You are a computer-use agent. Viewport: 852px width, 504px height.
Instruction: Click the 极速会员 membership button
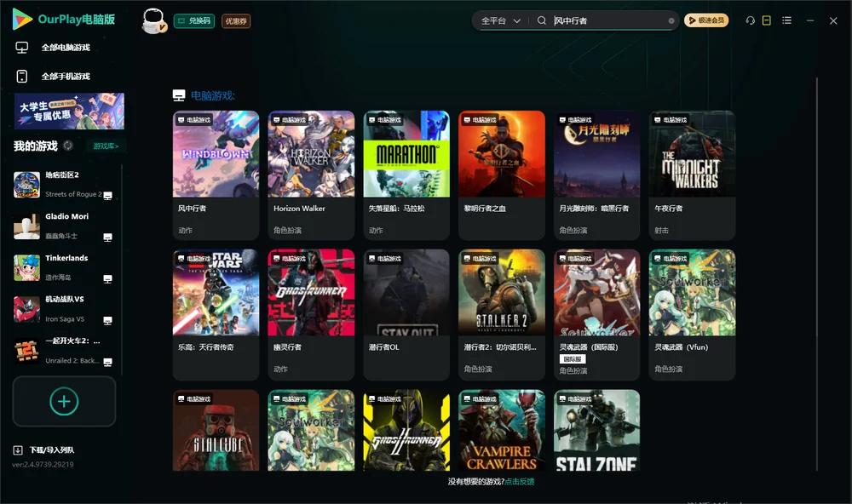706,20
